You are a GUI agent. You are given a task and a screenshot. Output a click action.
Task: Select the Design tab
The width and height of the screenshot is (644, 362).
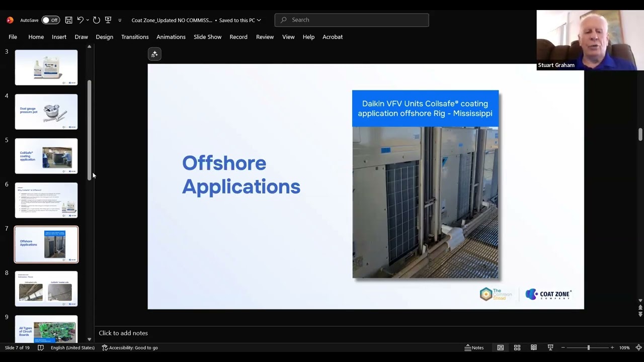104,37
